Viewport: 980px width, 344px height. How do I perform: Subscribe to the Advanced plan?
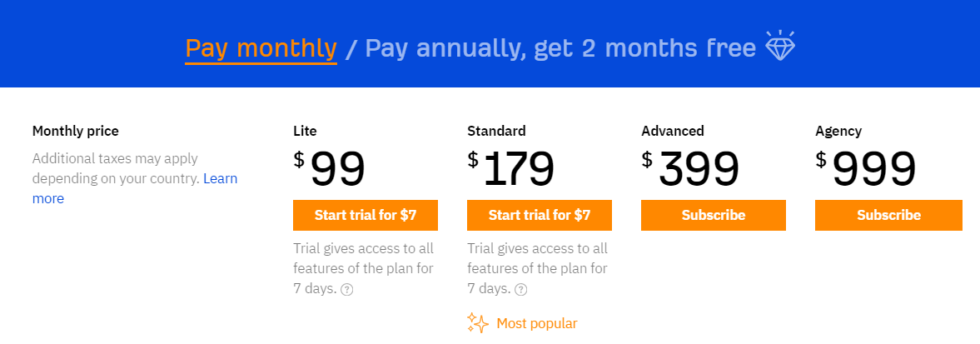coord(713,215)
